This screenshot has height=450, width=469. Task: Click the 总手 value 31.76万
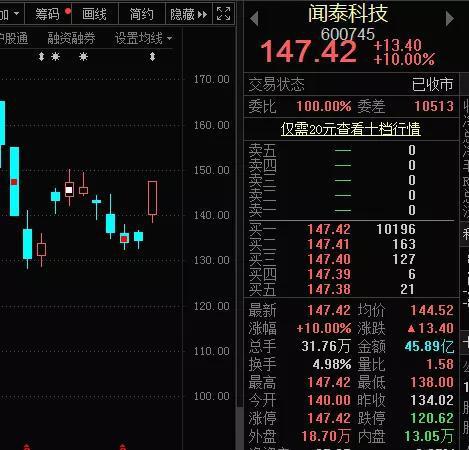(326, 346)
